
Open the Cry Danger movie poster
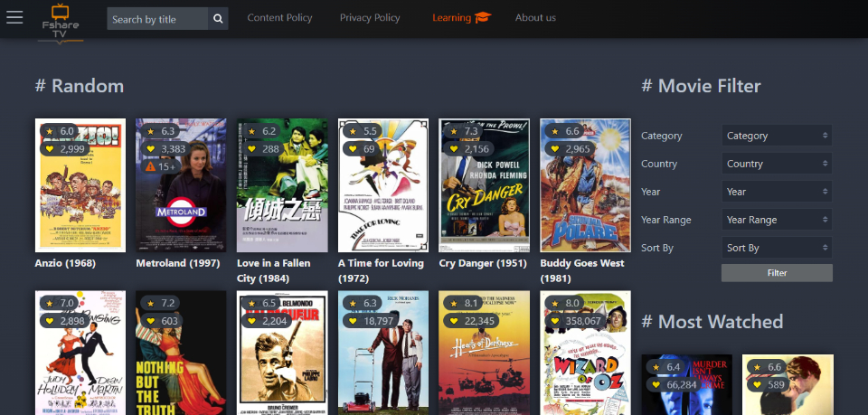coord(485,185)
